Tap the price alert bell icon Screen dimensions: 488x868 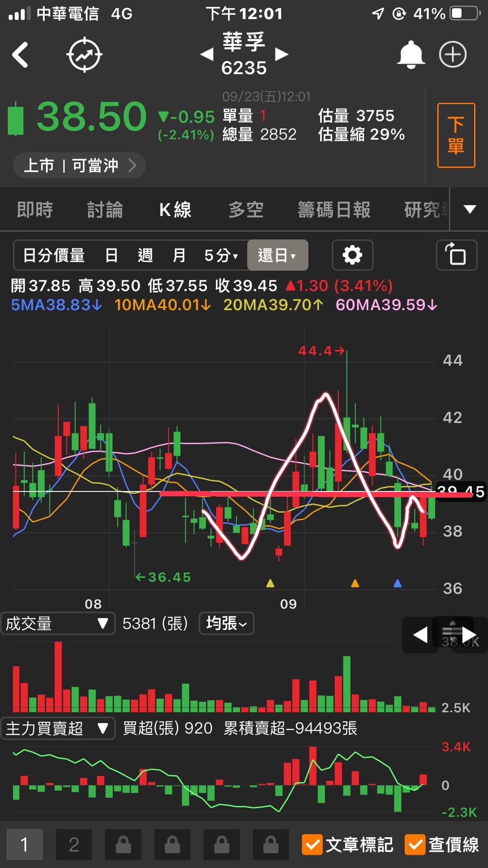(x=410, y=55)
